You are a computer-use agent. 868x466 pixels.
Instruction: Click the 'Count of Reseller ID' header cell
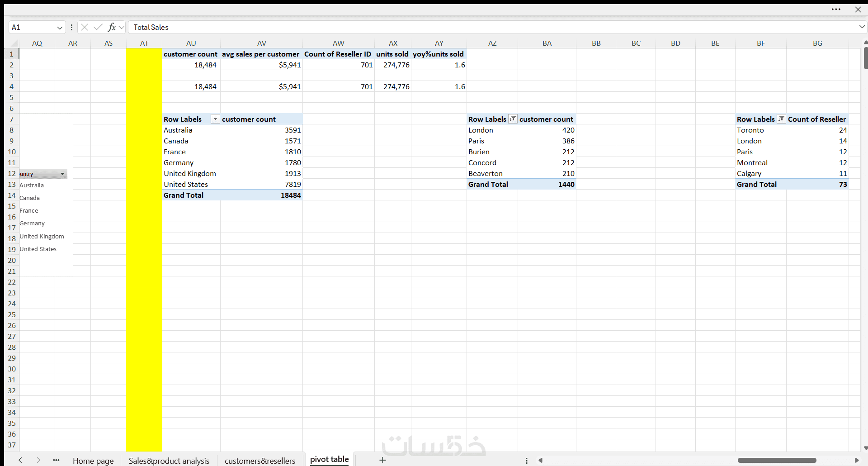click(x=339, y=54)
